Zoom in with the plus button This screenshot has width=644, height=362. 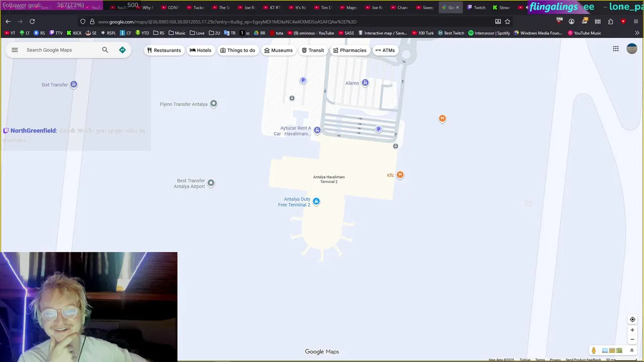click(x=632, y=330)
